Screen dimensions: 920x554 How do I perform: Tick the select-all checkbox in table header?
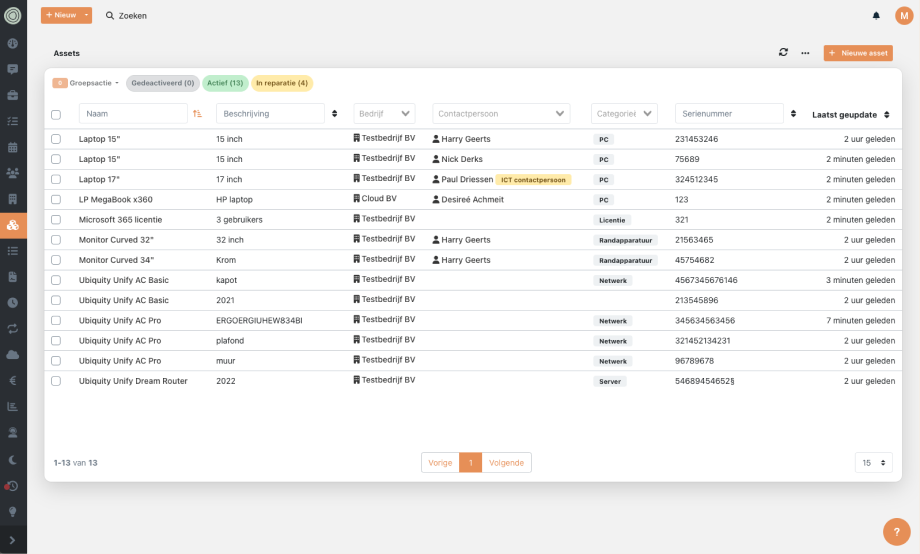(56, 114)
